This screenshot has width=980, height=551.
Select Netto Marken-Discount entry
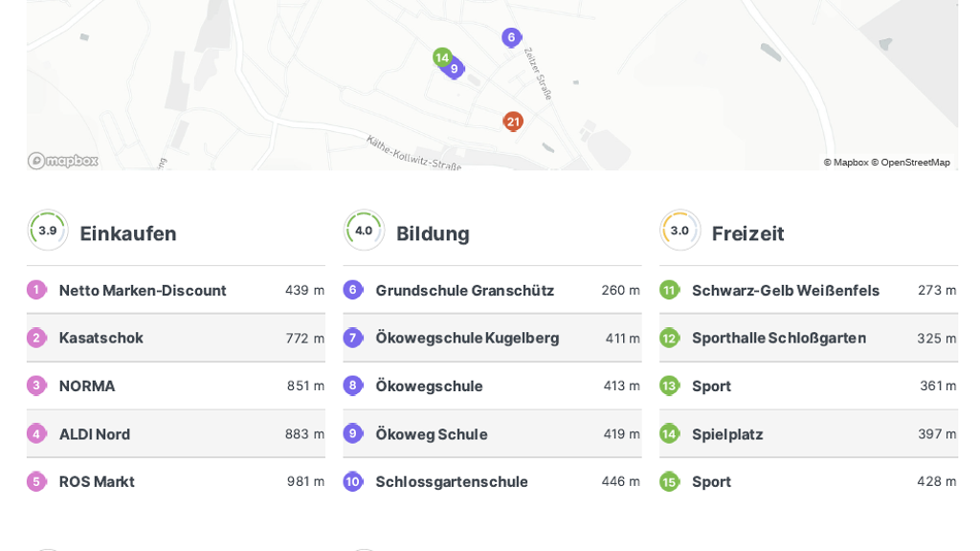143,290
